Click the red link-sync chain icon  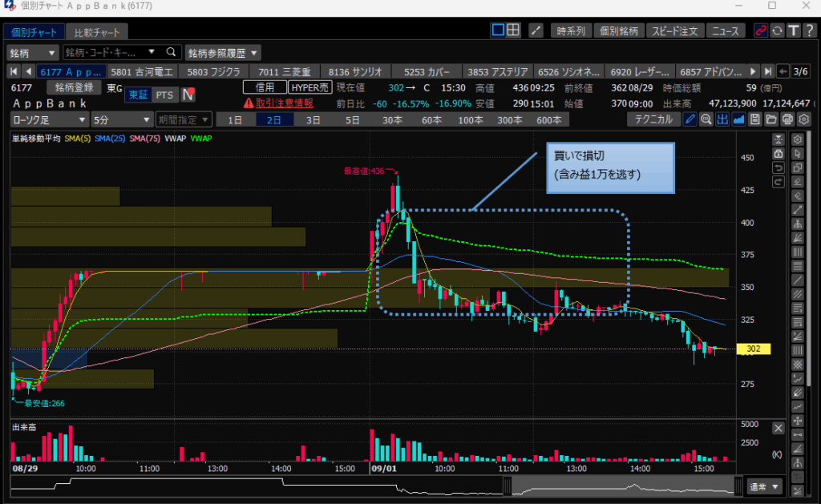(x=761, y=31)
